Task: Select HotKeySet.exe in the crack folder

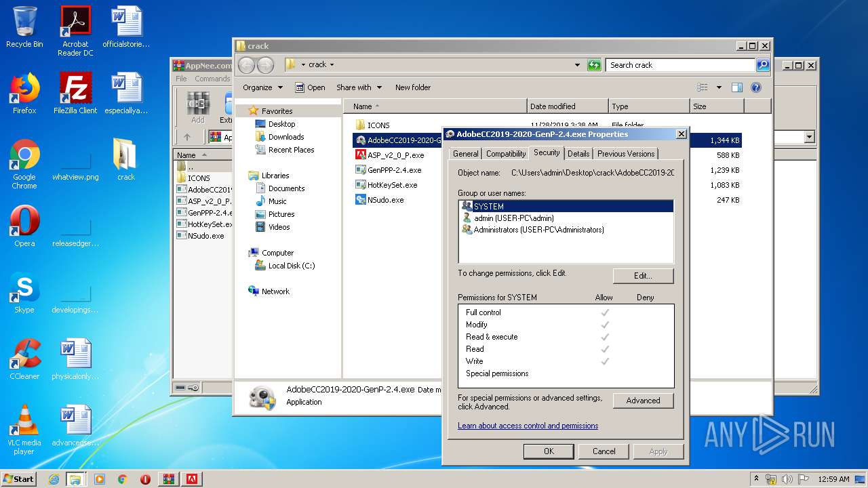Action: point(386,185)
